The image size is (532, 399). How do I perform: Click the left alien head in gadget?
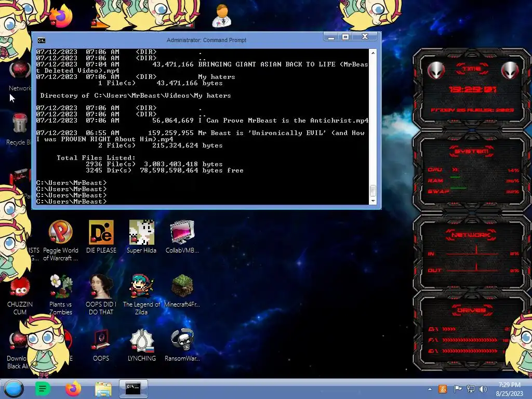[436, 71]
